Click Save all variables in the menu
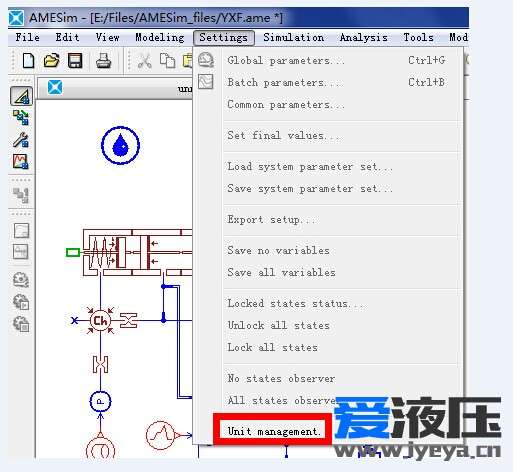 (282, 272)
